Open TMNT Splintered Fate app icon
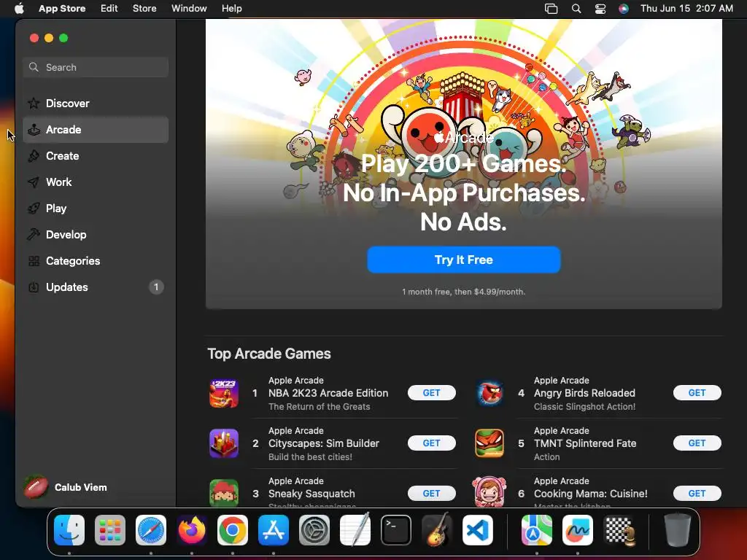Screen dimensions: 747x560 pos(489,443)
